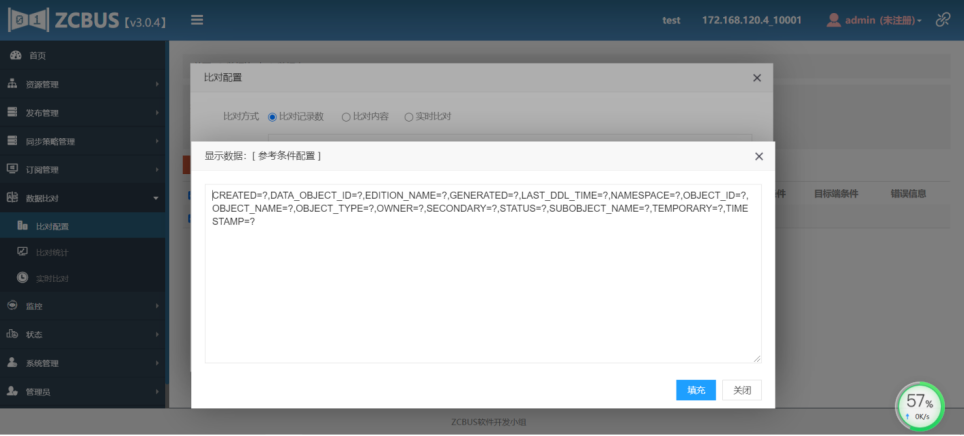Click the 订阅管理 monitor icon
The height and width of the screenshot is (436, 964).
(x=13, y=169)
